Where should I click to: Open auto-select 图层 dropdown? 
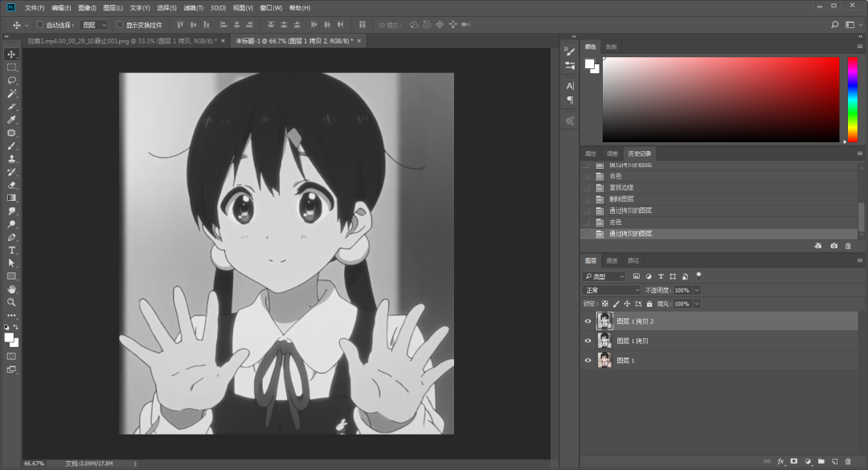click(93, 25)
